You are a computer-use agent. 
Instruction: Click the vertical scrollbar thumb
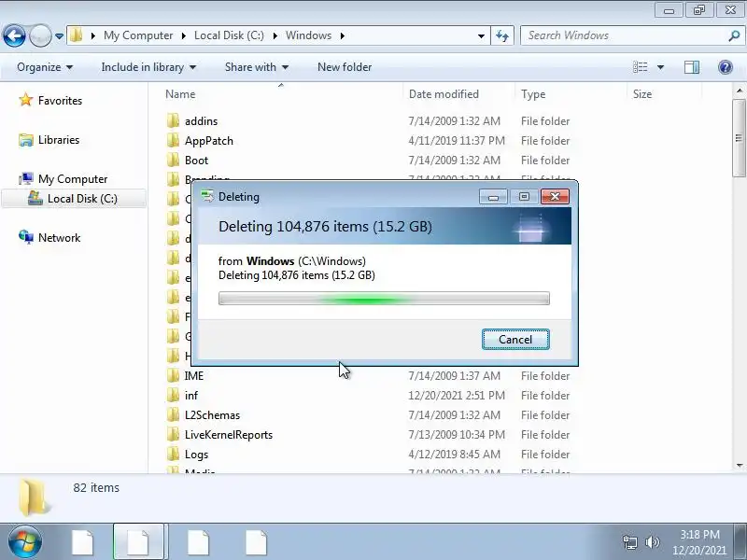(x=739, y=137)
